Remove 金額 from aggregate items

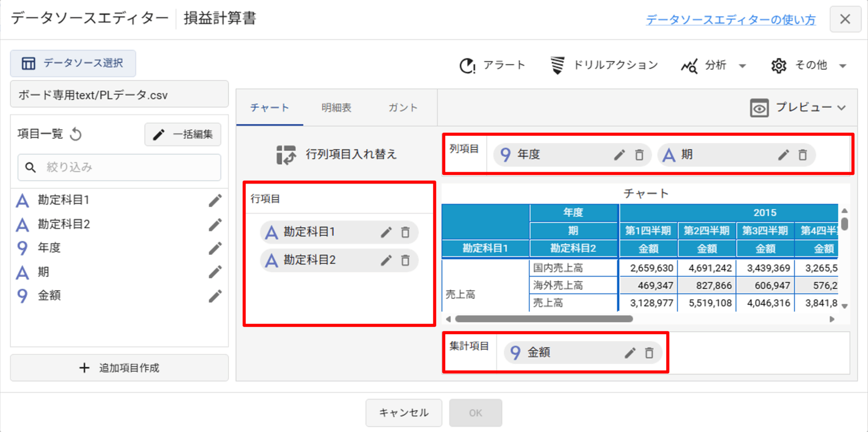[x=649, y=353]
